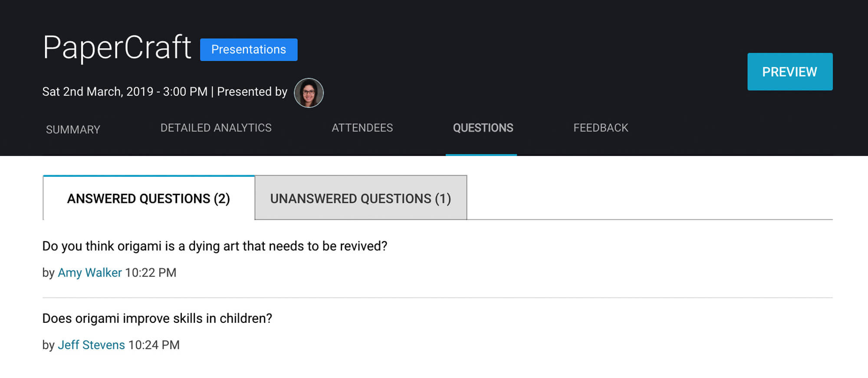868x378 pixels.
Task: Click the question about skills in children
Action: [157, 318]
